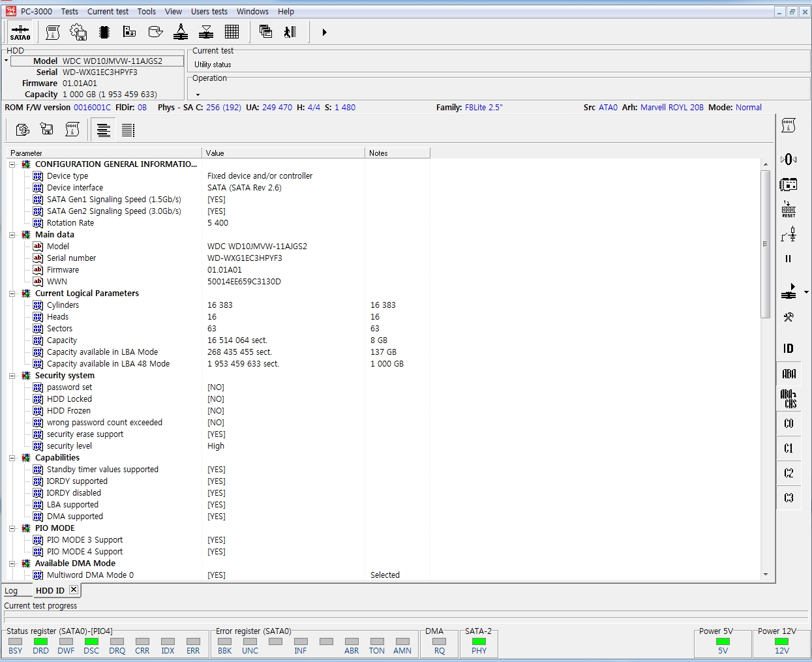812x662 pixels.
Task: Click the Parameter column header
Action: 104,153
